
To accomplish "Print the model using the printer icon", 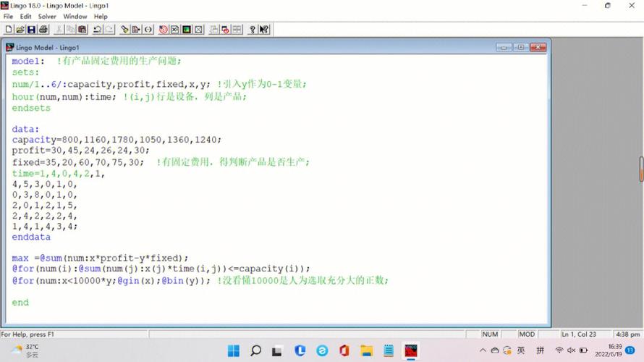I will tap(43, 30).
